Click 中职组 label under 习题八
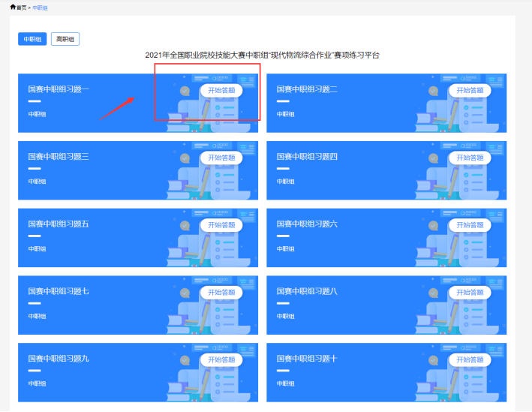532x412 pixels. click(x=285, y=316)
